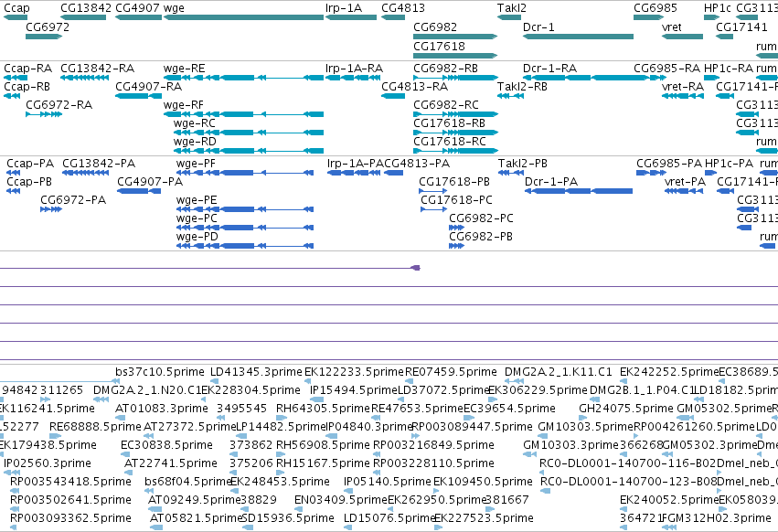Select protein wge-PE

(245, 209)
